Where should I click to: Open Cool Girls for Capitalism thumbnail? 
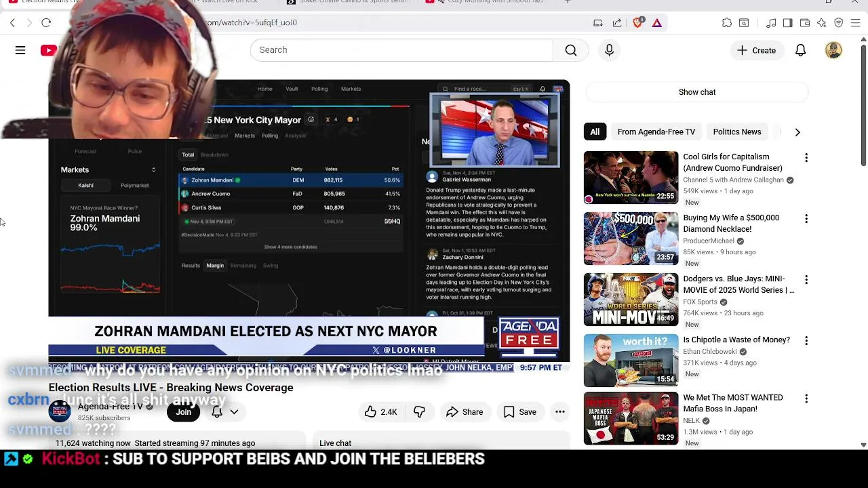pos(631,178)
